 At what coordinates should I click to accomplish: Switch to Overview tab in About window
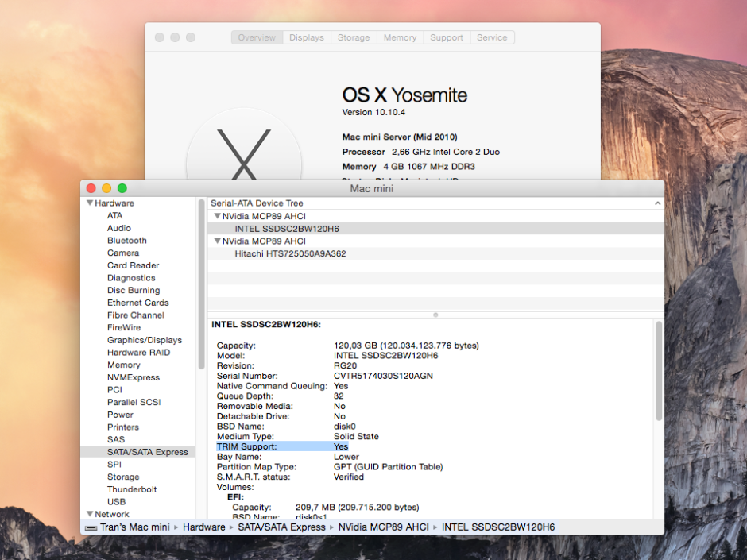257,37
